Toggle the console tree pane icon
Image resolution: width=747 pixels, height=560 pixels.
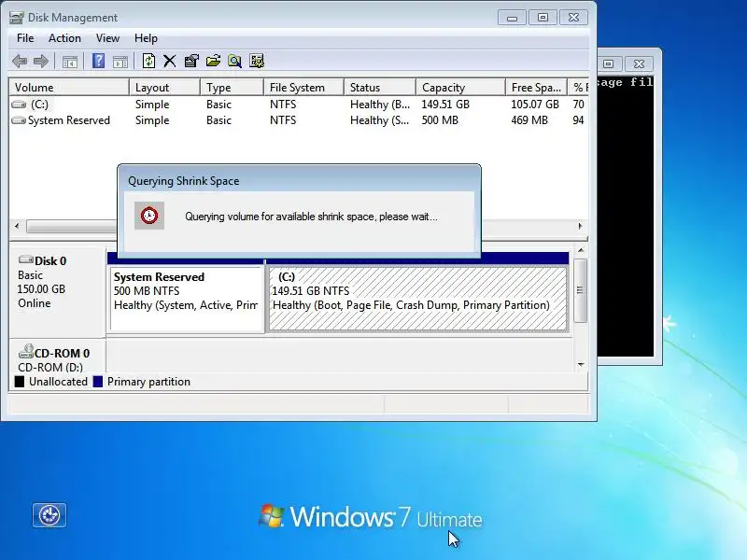click(x=69, y=62)
